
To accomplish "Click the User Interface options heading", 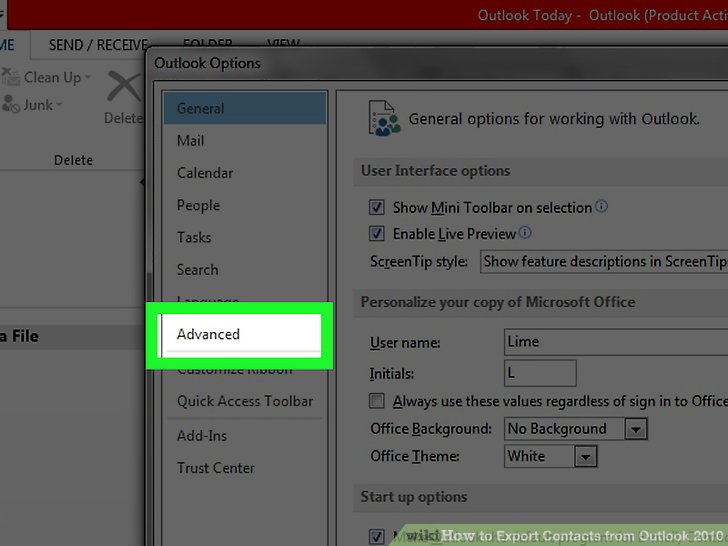I will 436,171.
